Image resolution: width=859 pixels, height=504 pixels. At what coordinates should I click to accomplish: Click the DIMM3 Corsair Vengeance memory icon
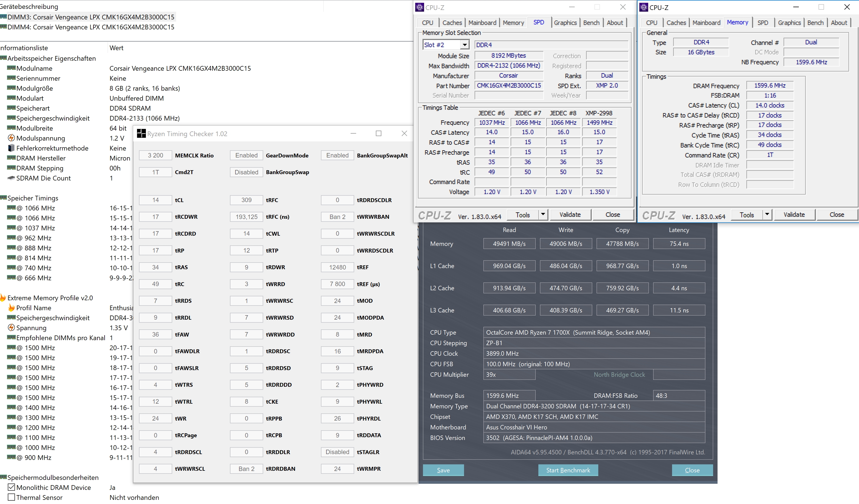[x=3, y=17]
